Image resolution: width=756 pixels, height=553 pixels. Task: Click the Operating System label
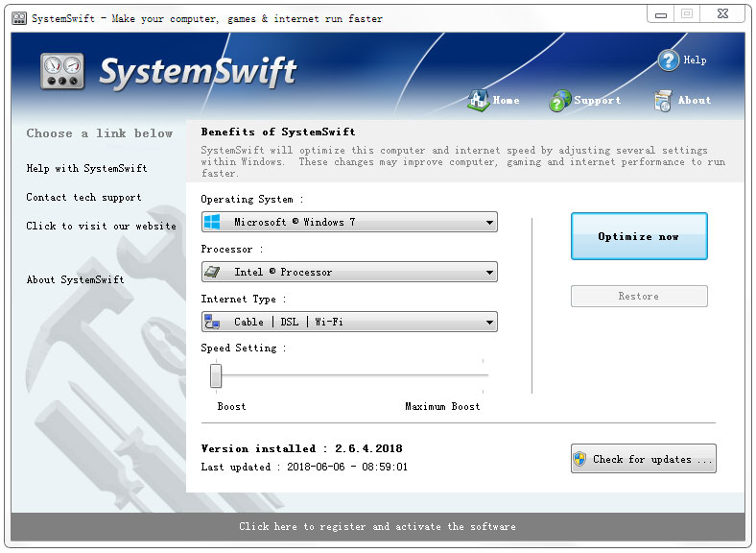click(x=252, y=200)
